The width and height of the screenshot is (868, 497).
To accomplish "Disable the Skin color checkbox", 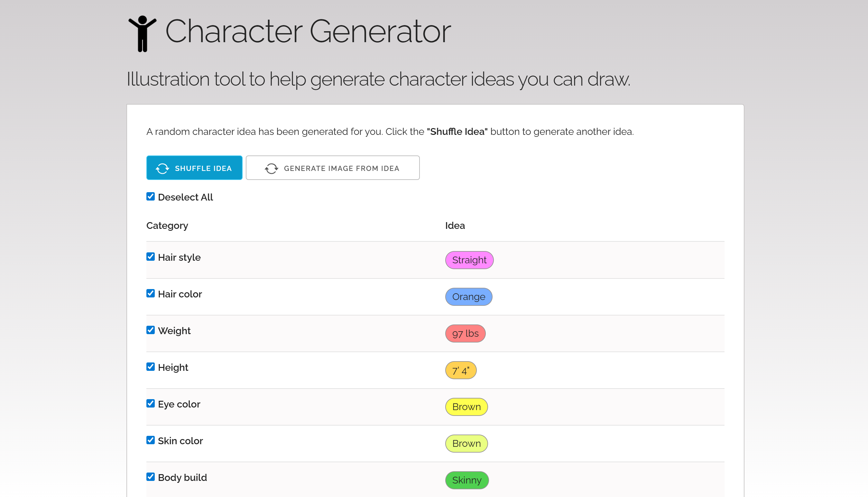I will click(151, 440).
